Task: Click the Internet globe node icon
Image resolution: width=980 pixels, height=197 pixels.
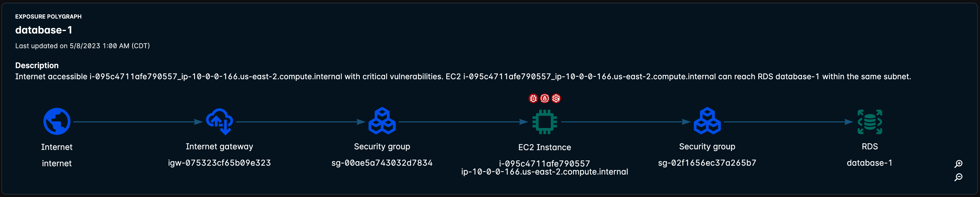Action: 57,122
